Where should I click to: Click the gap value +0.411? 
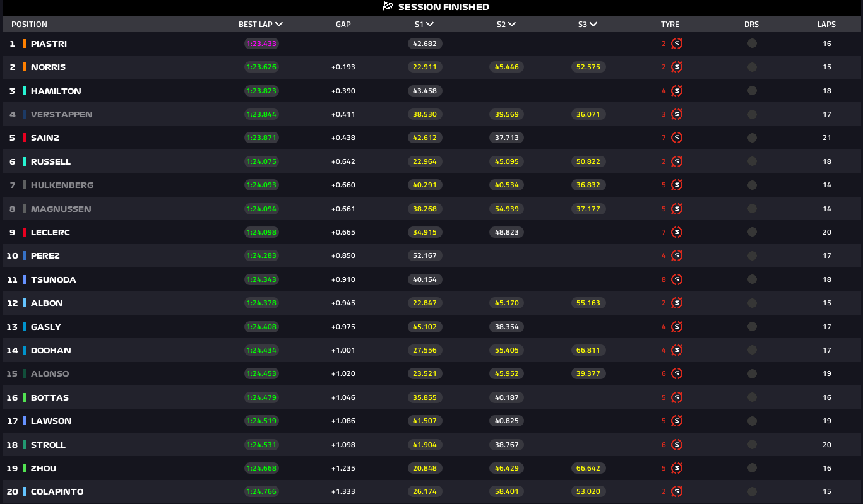(x=343, y=114)
